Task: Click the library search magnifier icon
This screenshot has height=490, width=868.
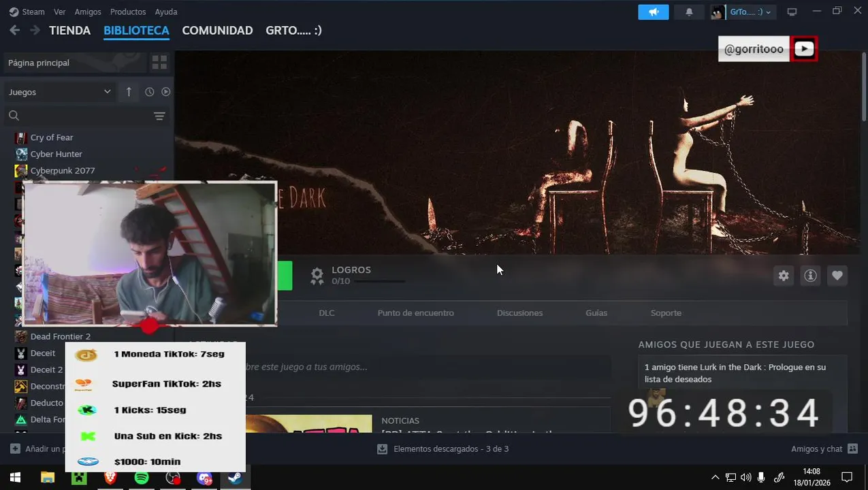Action: (14, 116)
